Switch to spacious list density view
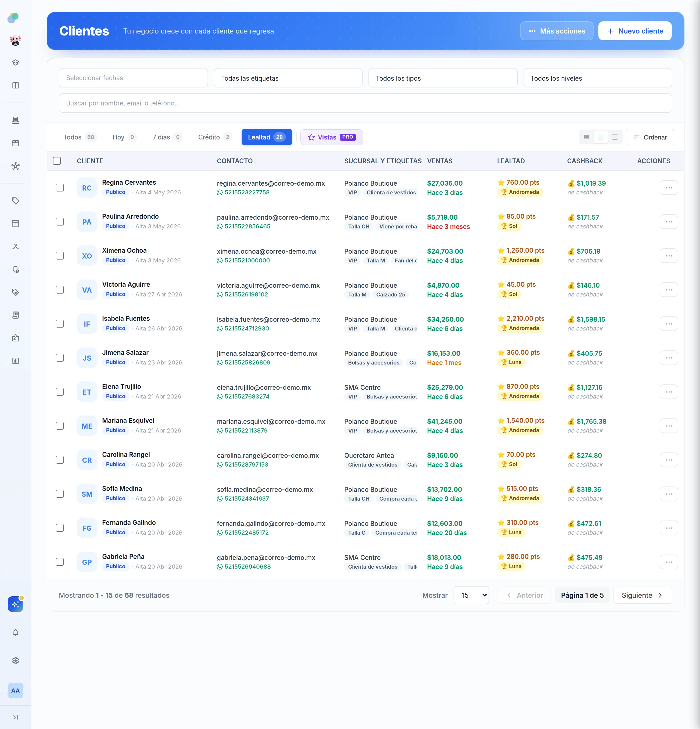Image resolution: width=700 pixels, height=729 pixels. point(615,137)
